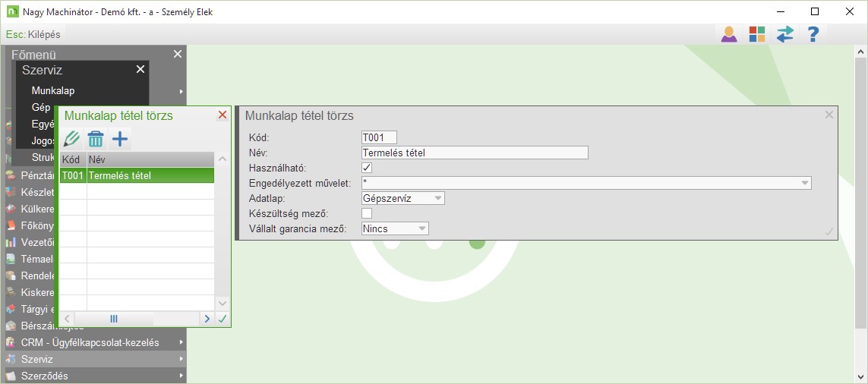Click Esc: Kilépés exit button
This screenshot has width=868, height=384.
coord(33,34)
